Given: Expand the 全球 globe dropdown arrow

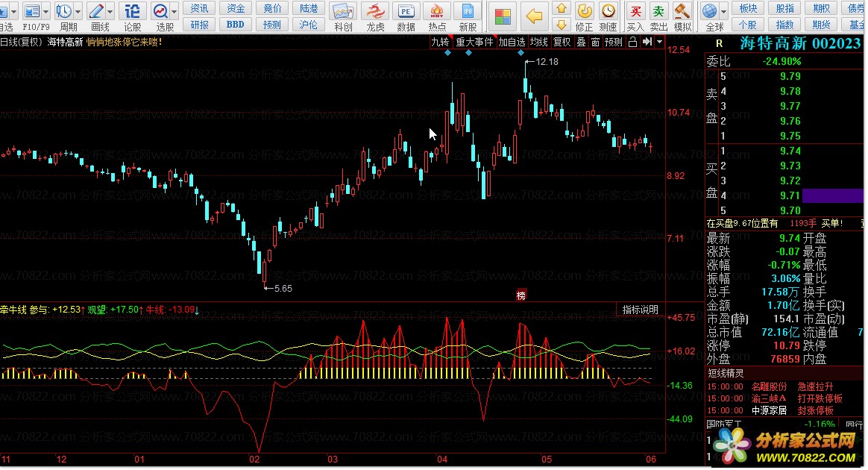Looking at the screenshot, I should tap(723, 11).
